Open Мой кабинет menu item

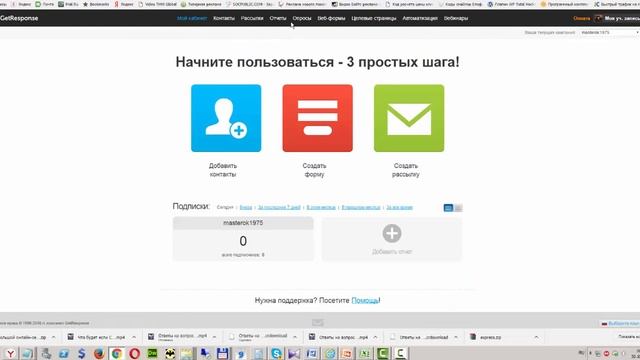click(192, 18)
